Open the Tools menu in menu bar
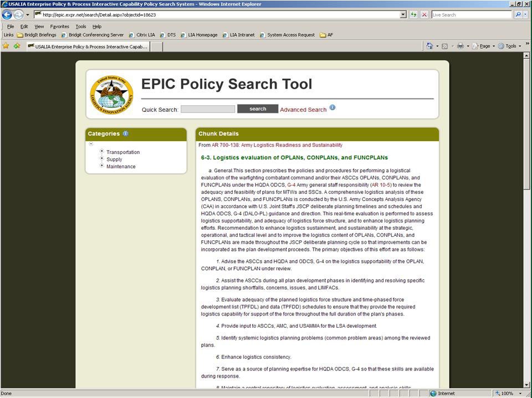 point(81,27)
